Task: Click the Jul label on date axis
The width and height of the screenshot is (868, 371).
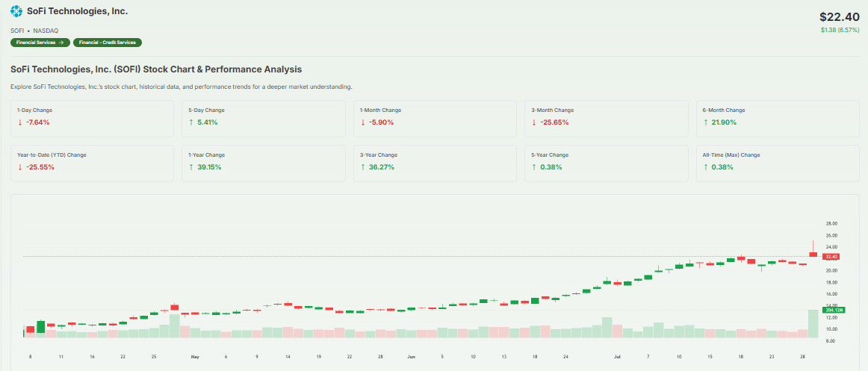Action: click(617, 357)
